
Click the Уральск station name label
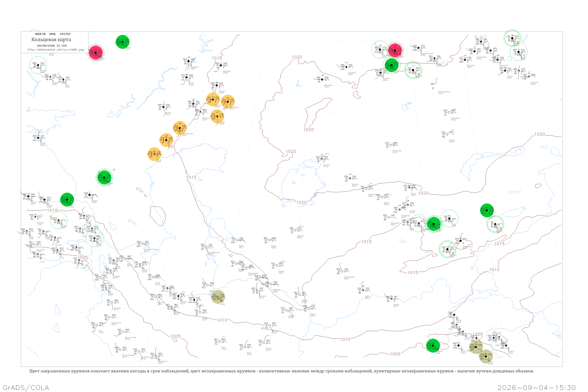pos(222,91)
